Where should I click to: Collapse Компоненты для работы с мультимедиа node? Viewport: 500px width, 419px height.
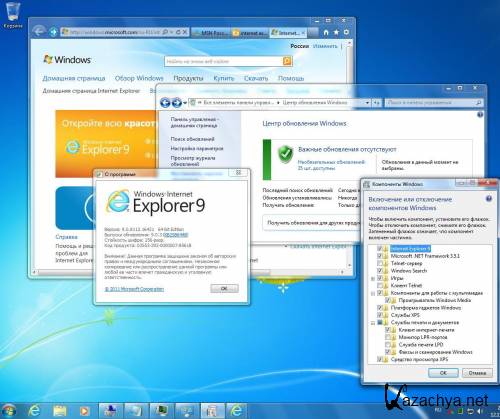tap(373, 293)
